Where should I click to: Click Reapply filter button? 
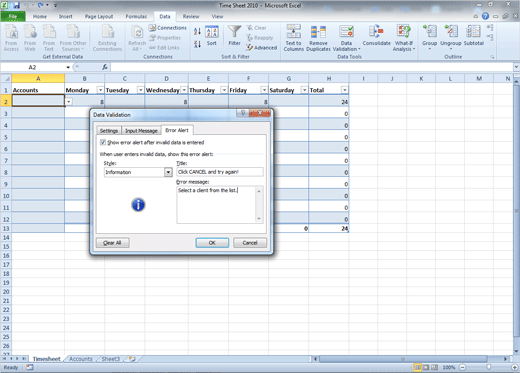(x=260, y=38)
